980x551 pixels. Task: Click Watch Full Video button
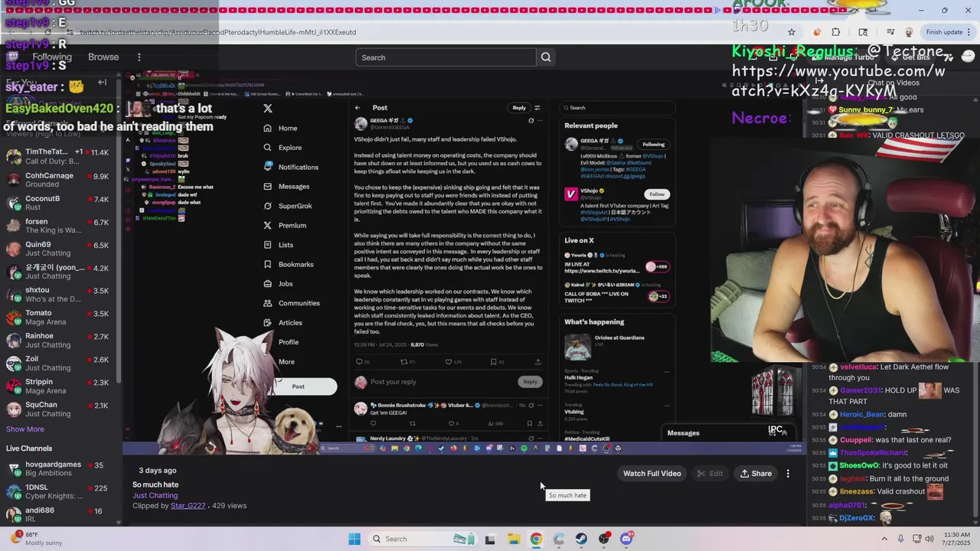652,474
